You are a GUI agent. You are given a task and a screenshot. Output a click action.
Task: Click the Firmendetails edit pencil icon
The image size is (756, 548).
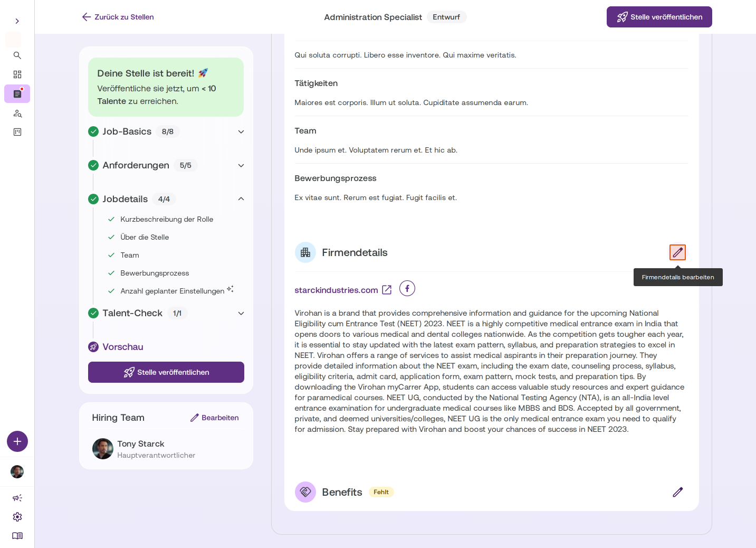coord(678,252)
